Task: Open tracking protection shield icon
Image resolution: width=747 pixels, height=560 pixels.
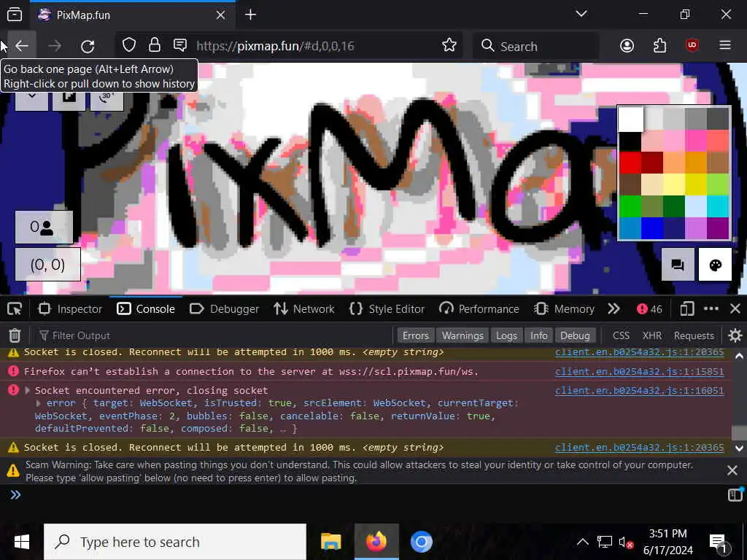Action: 129,45
